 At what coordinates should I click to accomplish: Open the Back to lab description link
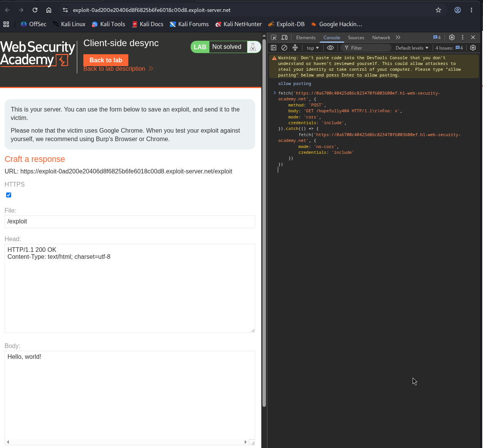point(118,69)
